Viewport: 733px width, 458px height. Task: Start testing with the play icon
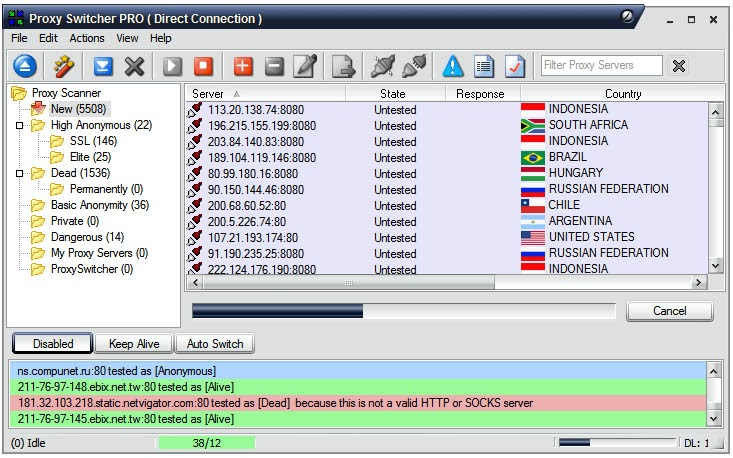point(172,66)
